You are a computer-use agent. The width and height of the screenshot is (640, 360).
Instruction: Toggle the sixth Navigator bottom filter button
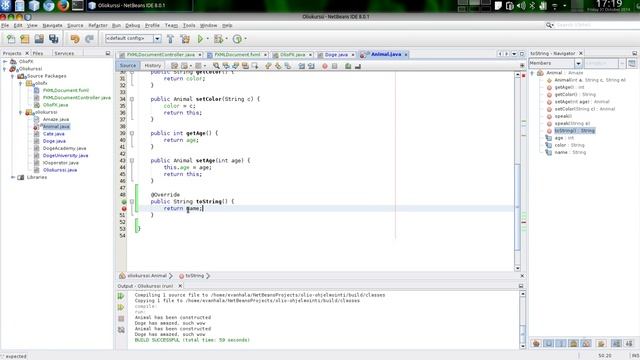[x=601, y=343]
